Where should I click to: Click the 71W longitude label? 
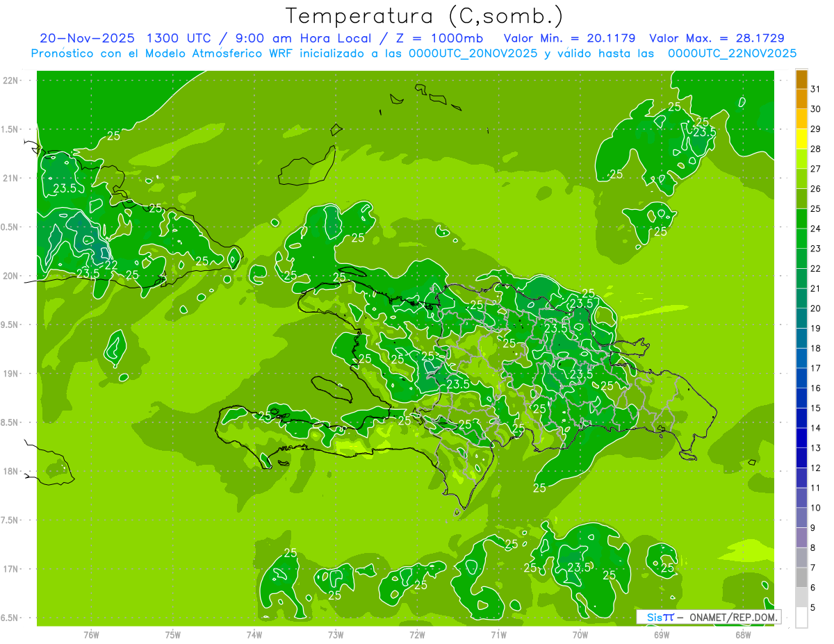pos(498,634)
